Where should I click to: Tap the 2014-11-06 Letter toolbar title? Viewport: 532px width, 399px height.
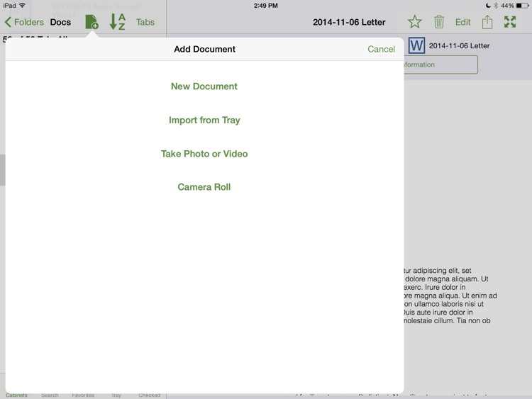click(x=349, y=22)
